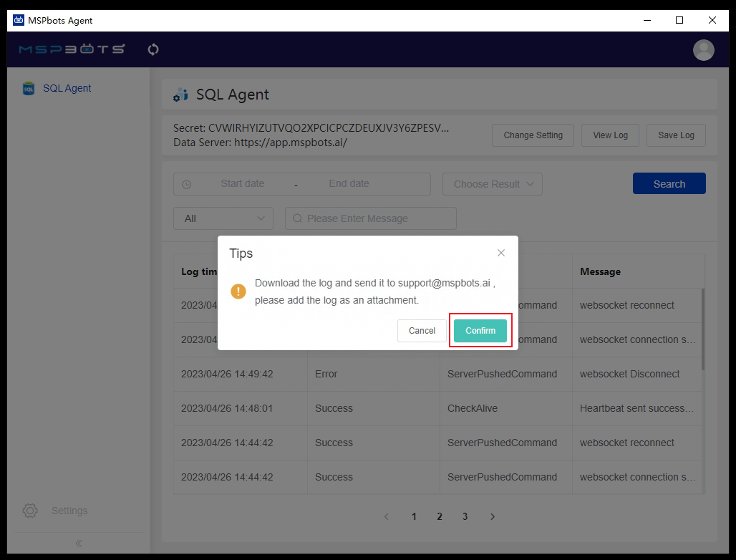736x560 pixels.
Task: Click the next page arrow
Action: pyautogui.click(x=492, y=516)
